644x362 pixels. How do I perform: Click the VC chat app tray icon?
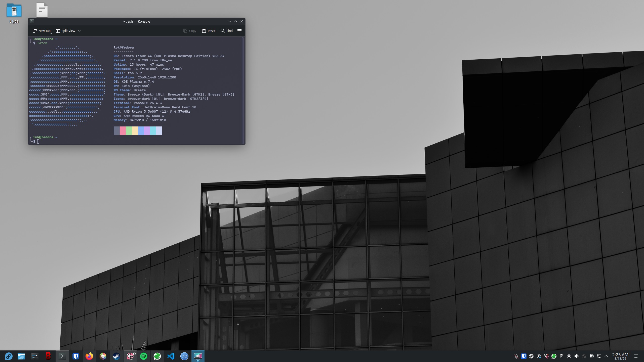point(546,356)
